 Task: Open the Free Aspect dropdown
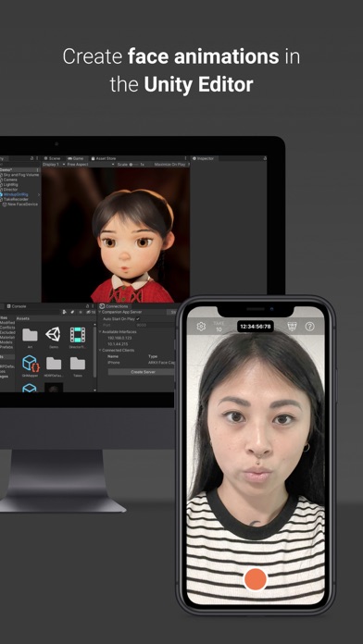click(x=91, y=165)
